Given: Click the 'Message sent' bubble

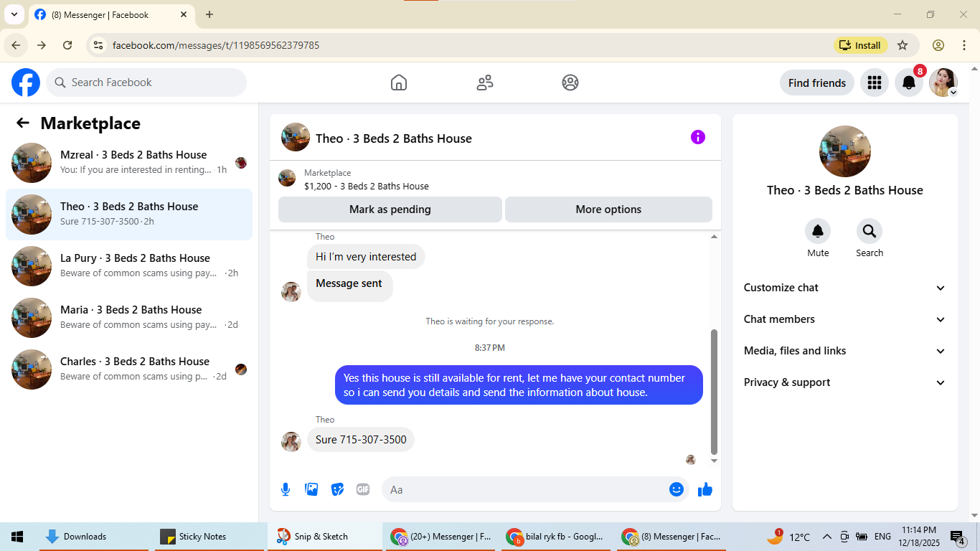Looking at the screenshot, I should (349, 284).
